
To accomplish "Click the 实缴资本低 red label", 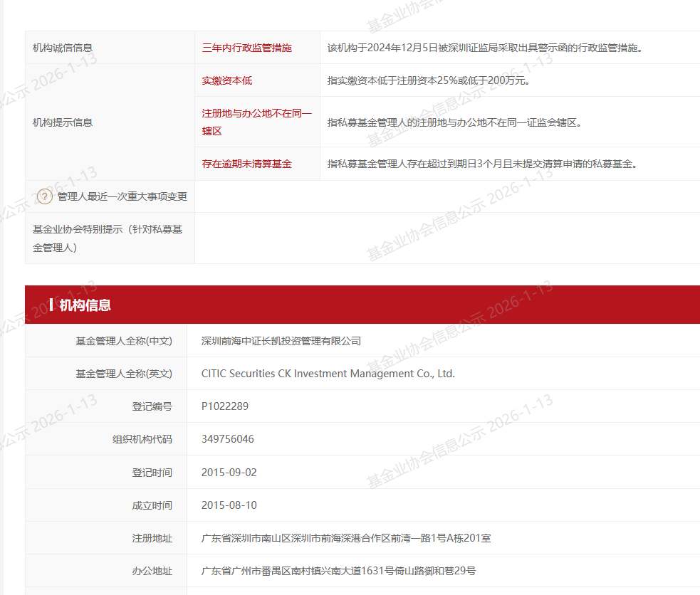I will pos(226,80).
